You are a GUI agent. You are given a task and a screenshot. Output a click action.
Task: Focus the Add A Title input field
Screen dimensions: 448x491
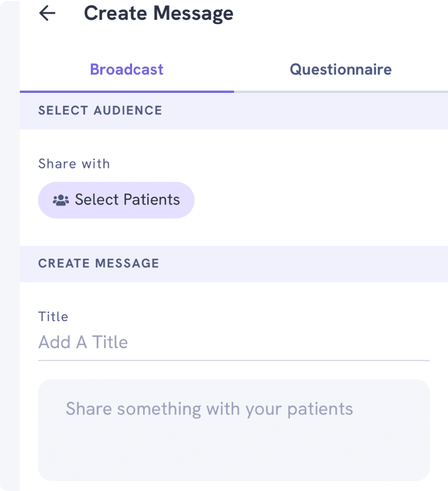point(233,342)
